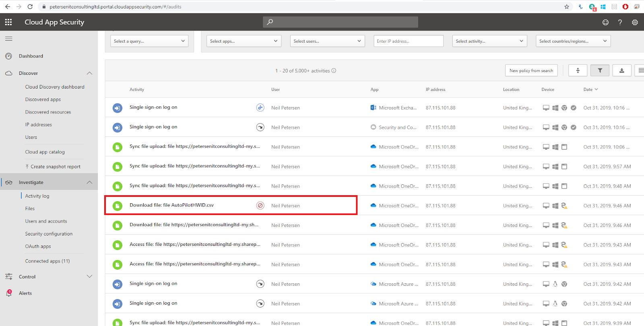Click Users under Discover section
Image resolution: width=644 pixels, height=326 pixels.
pos(31,137)
